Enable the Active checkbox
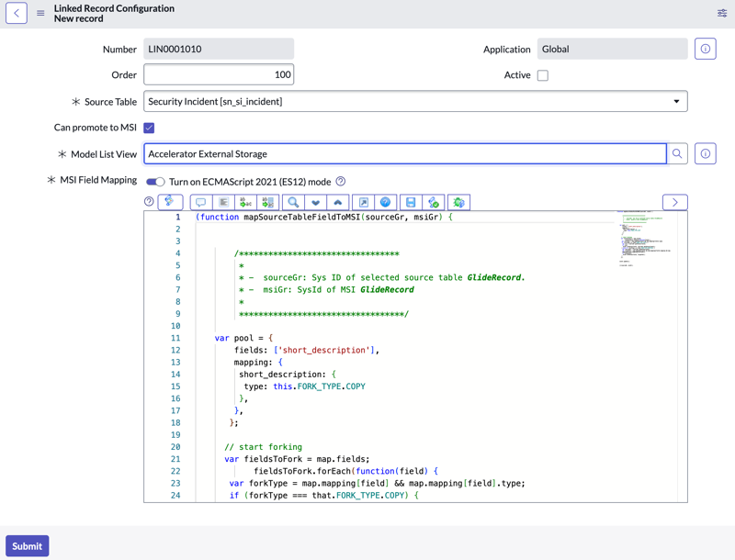This screenshot has height=560, width=735. coord(543,75)
